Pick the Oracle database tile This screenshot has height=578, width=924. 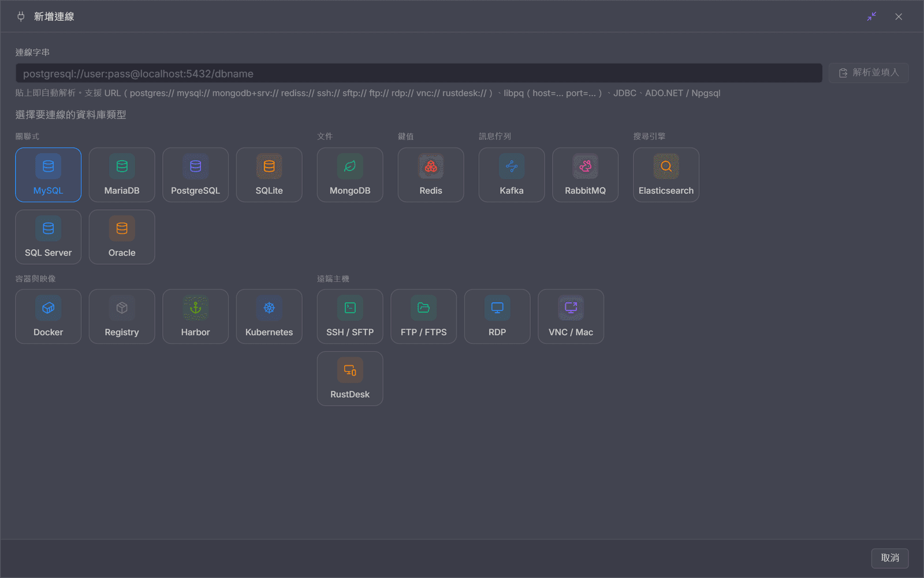[x=122, y=237]
